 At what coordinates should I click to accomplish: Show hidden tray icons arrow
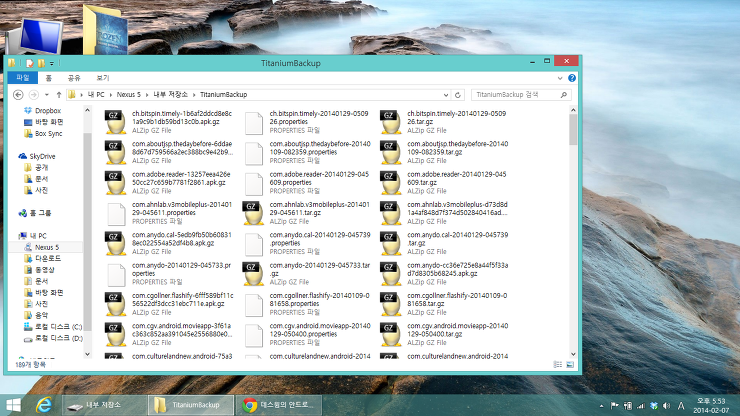click(601, 406)
